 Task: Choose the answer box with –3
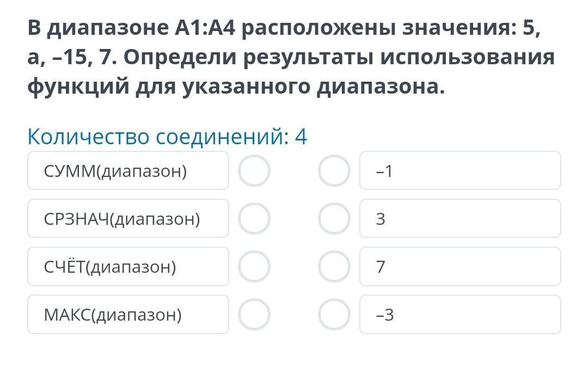click(x=460, y=315)
